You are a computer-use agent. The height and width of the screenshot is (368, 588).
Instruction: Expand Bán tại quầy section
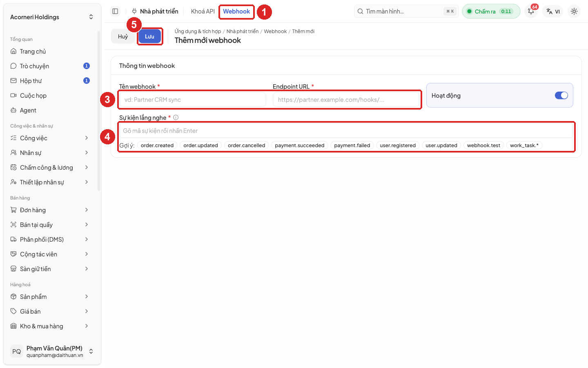pos(50,225)
